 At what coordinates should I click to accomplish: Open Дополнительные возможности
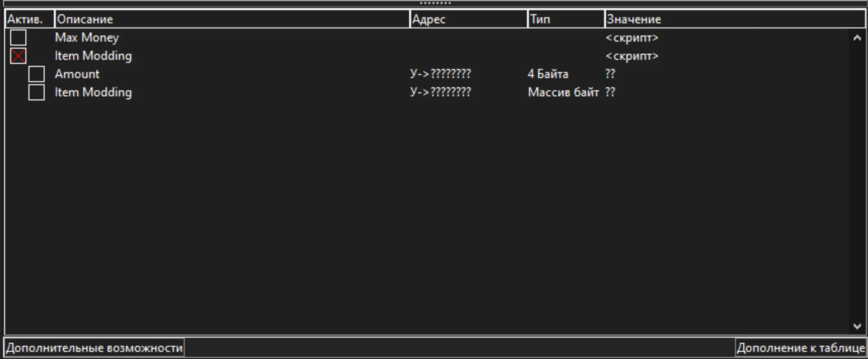[x=94, y=348]
